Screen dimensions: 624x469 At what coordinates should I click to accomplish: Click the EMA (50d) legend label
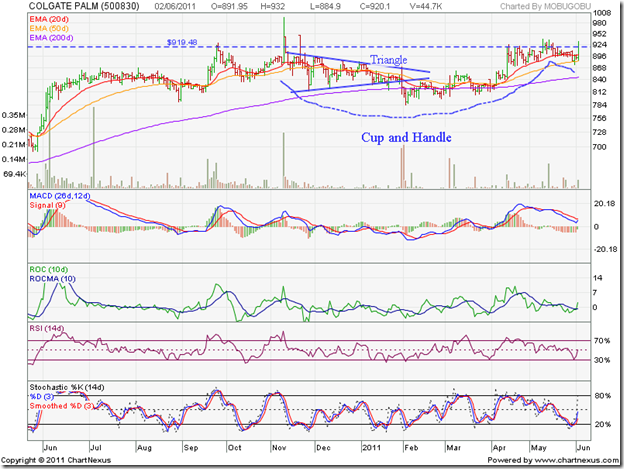pos(49,28)
